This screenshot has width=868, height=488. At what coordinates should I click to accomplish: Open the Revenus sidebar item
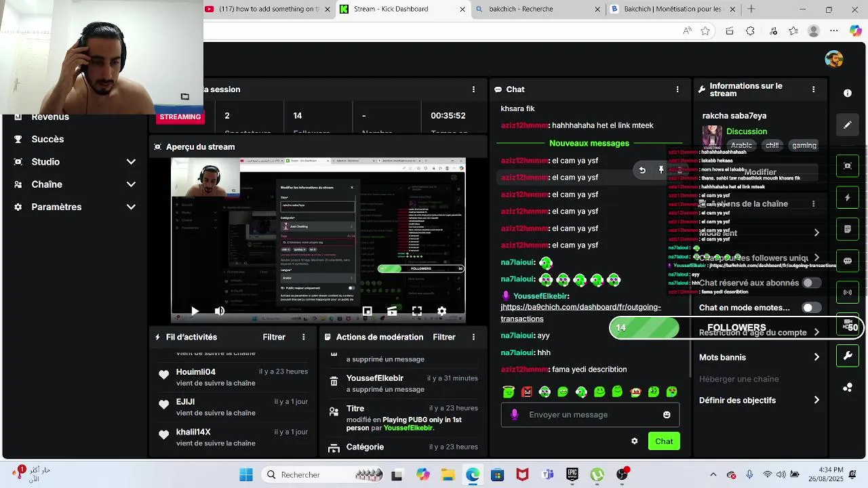click(x=50, y=117)
